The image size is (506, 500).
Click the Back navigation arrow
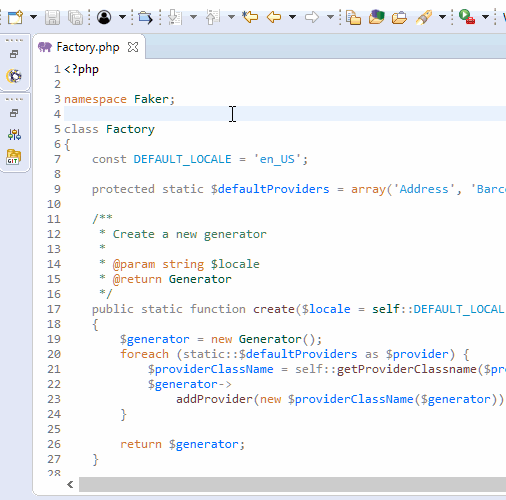coord(274,17)
